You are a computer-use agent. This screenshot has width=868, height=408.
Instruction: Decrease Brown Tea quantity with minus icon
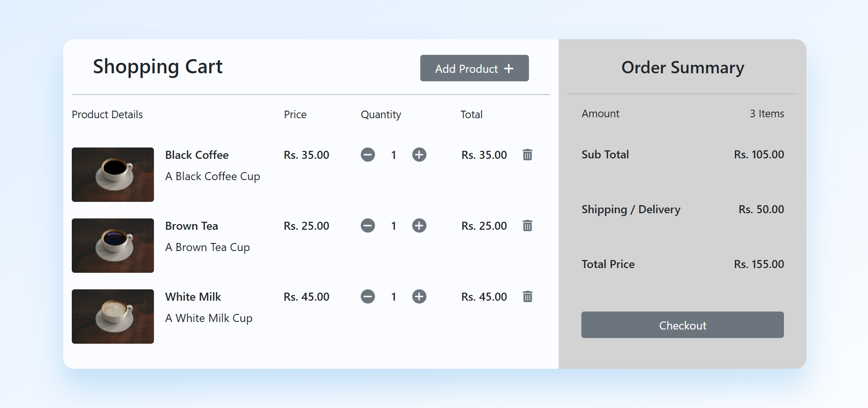[368, 226]
